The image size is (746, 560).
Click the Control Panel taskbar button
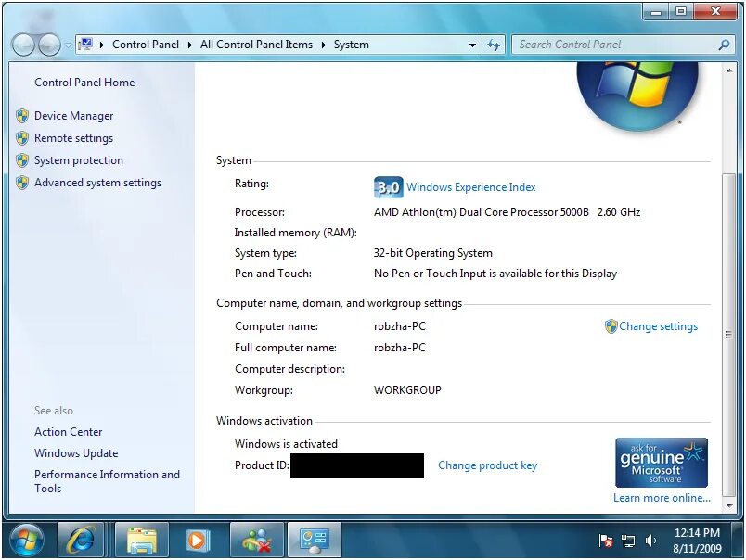click(x=315, y=540)
